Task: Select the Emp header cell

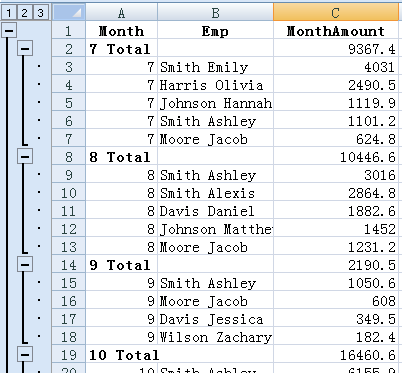Action: click(x=216, y=31)
